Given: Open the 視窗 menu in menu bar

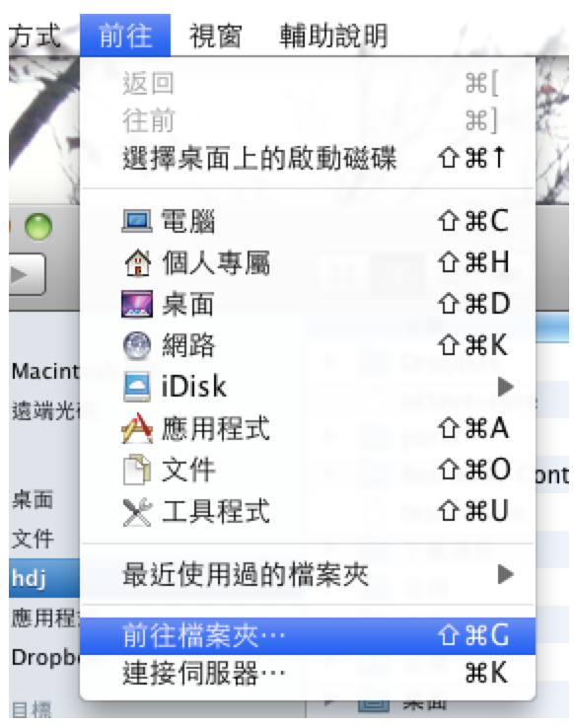Looking at the screenshot, I should pyautogui.click(x=215, y=36).
